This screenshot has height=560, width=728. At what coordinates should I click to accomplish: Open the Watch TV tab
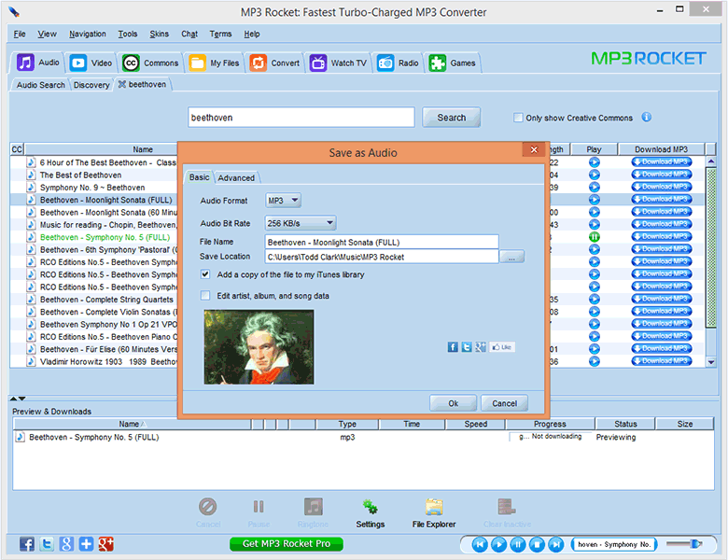pos(339,63)
